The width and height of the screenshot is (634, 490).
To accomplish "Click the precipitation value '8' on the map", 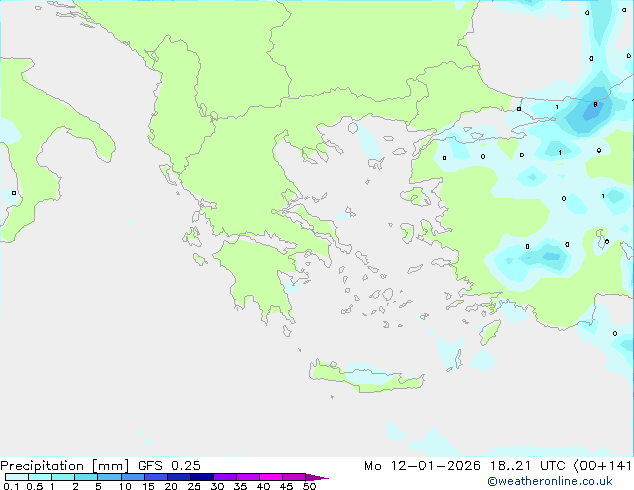I will (x=595, y=104).
